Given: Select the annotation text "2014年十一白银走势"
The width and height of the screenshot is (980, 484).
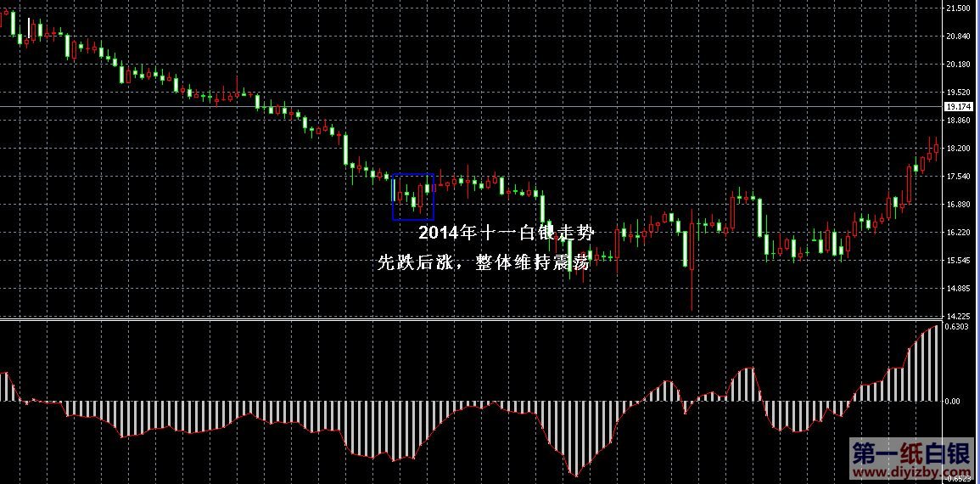Looking at the screenshot, I should coord(504,233).
